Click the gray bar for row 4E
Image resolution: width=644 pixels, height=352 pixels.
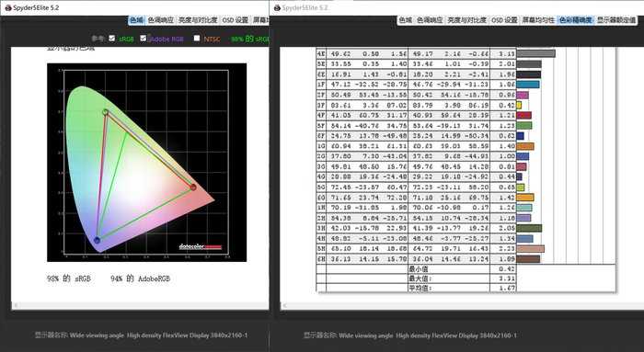tap(536, 53)
